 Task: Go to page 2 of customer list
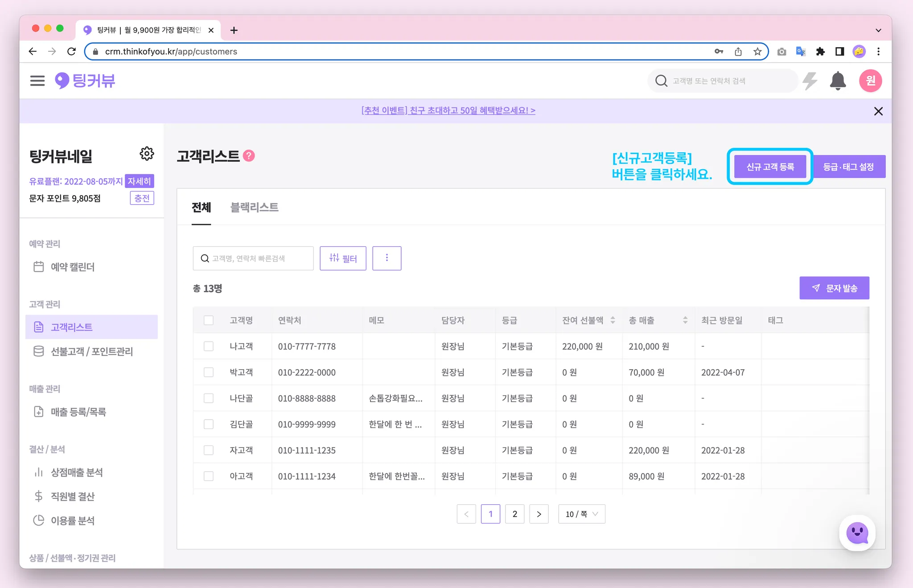pos(514,514)
